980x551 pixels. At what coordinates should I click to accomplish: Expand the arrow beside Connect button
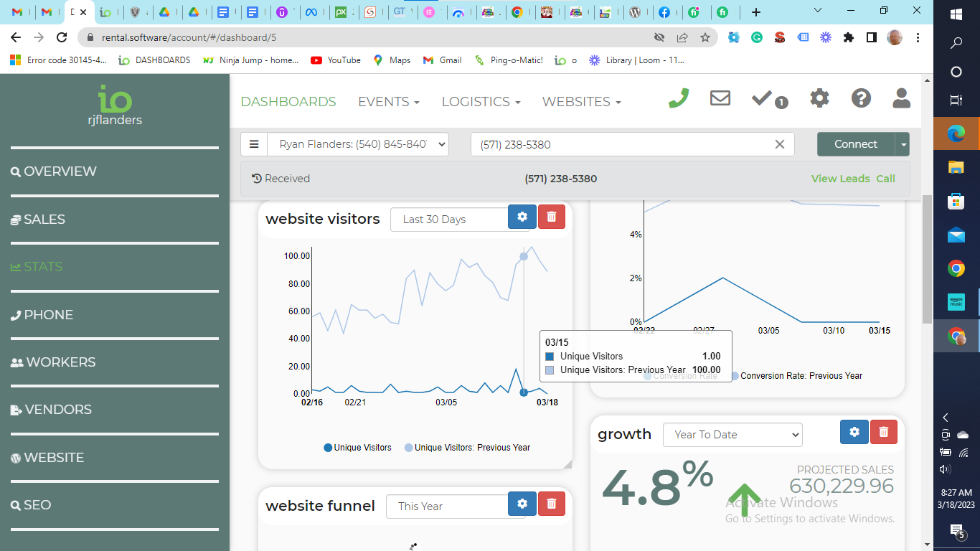click(903, 144)
